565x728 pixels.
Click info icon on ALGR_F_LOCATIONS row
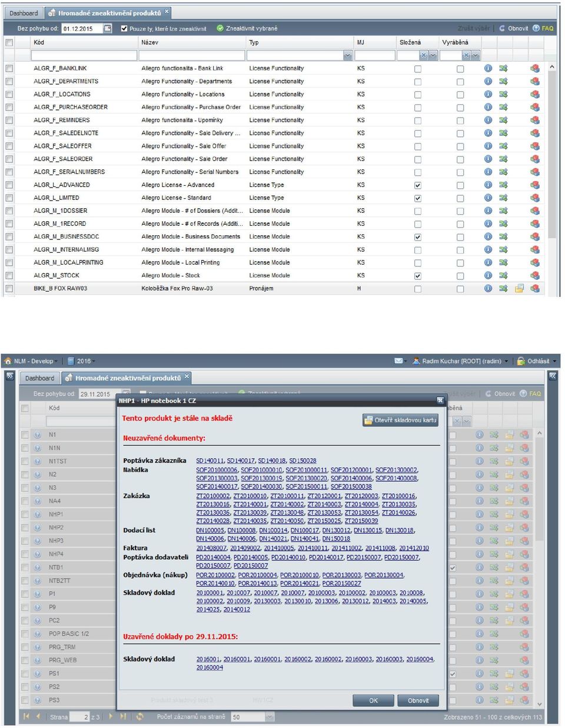point(488,94)
